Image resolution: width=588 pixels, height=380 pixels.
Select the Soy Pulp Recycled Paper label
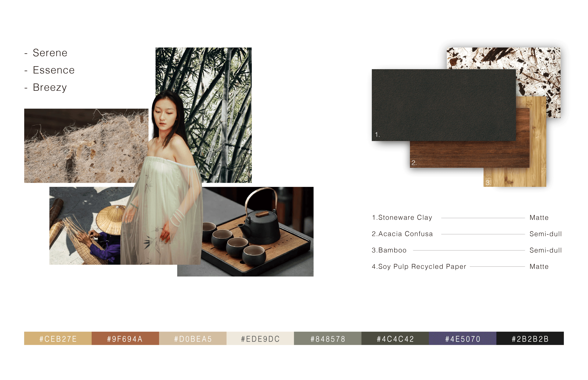pos(419,266)
